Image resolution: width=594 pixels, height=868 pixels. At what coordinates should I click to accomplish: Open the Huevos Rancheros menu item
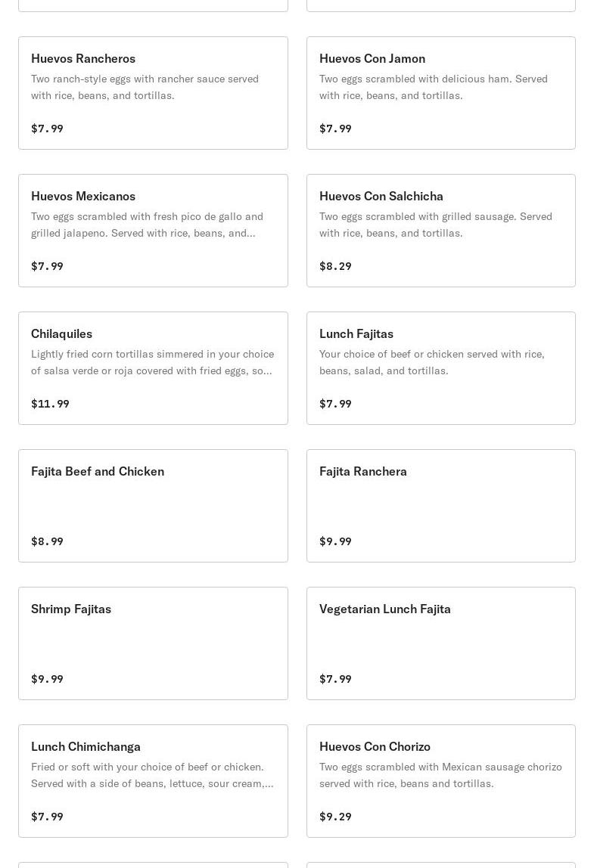coord(83,58)
